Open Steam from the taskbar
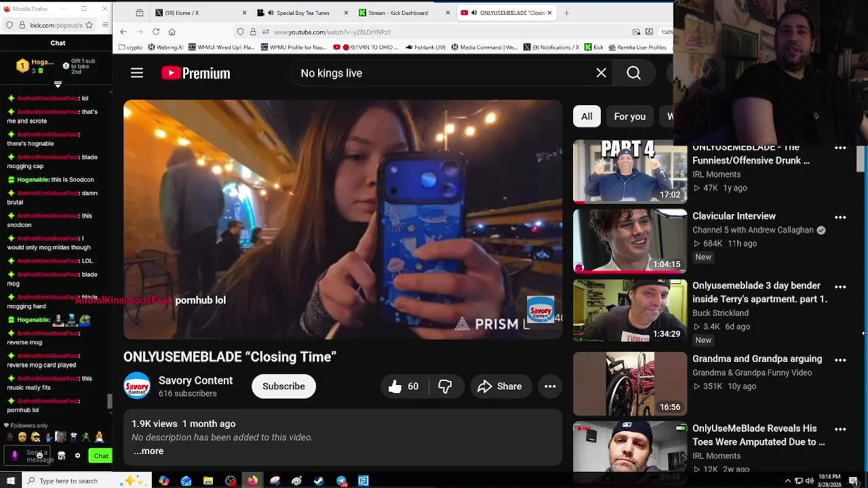The image size is (868, 488). point(319,481)
